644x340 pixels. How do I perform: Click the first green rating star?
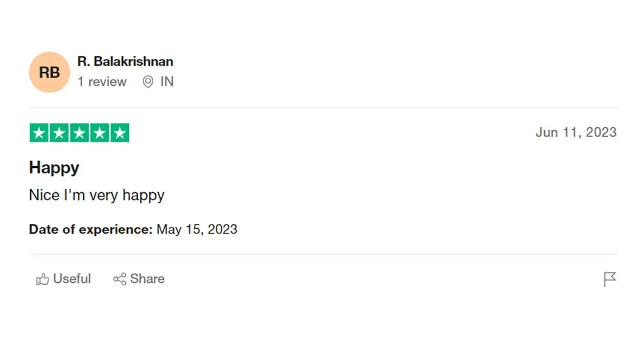pyautogui.click(x=40, y=133)
